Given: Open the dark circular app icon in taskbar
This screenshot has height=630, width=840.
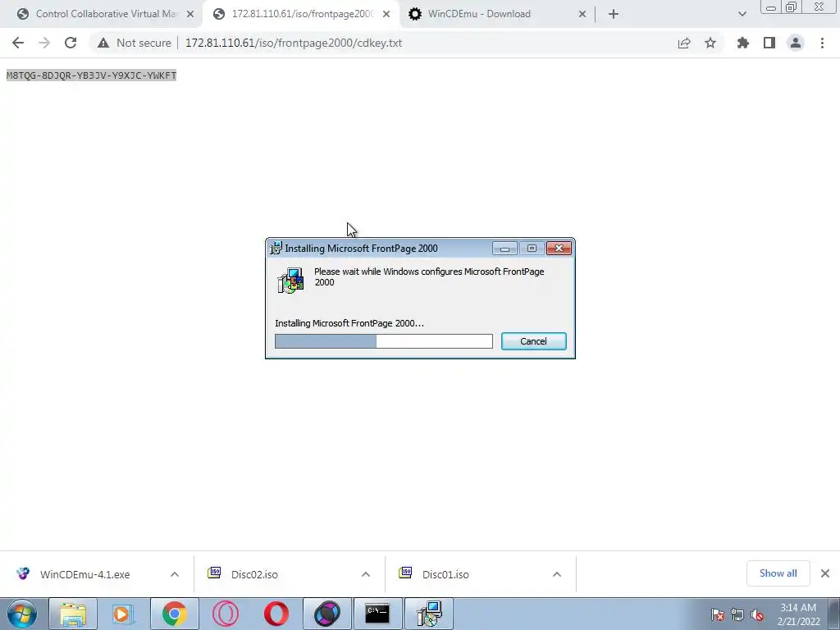Looking at the screenshot, I should pos(326,614).
